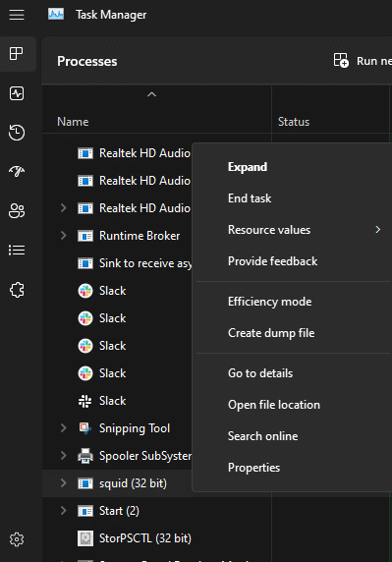The image size is (392, 562).
Task: Click the Task Manager window title
Action: [111, 15]
